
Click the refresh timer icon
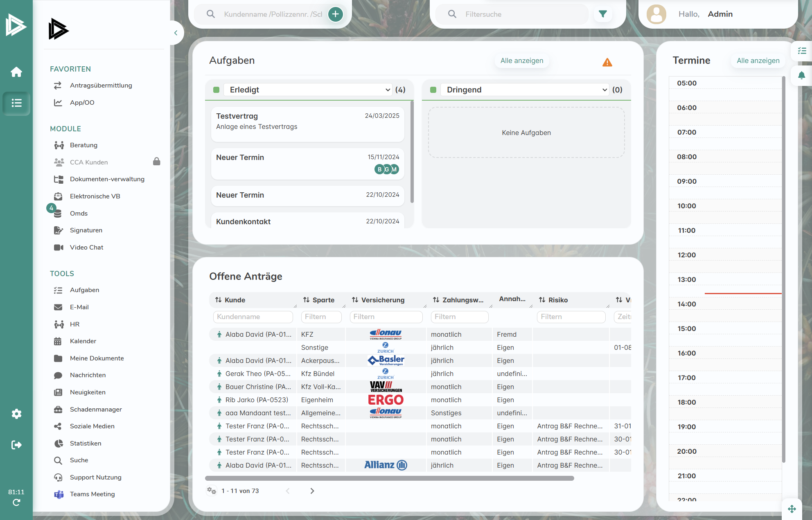pos(16,502)
